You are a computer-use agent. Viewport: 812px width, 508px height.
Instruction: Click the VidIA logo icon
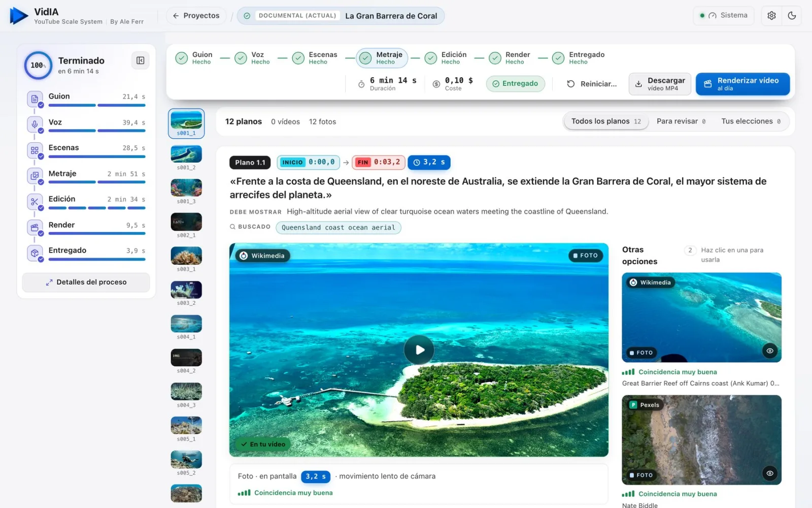(19, 16)
